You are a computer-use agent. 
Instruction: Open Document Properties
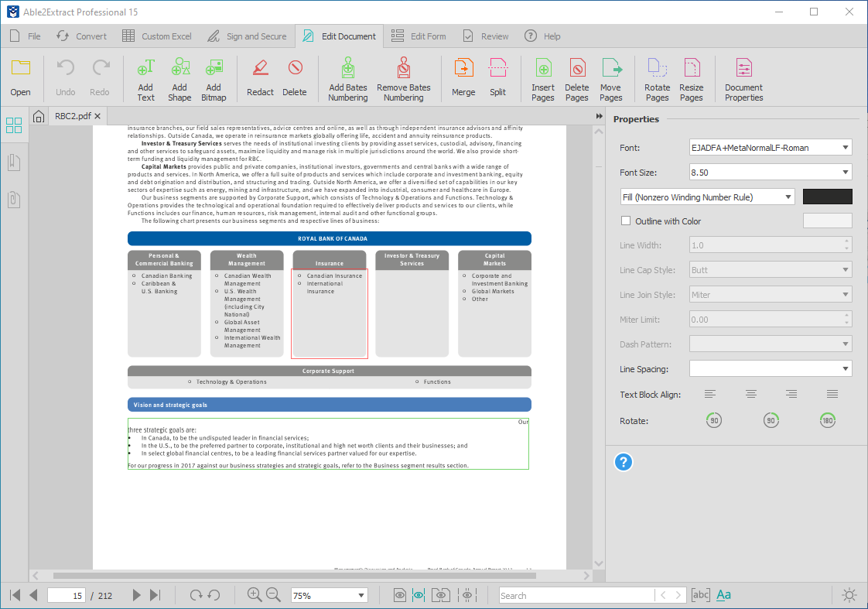[743, 77]
